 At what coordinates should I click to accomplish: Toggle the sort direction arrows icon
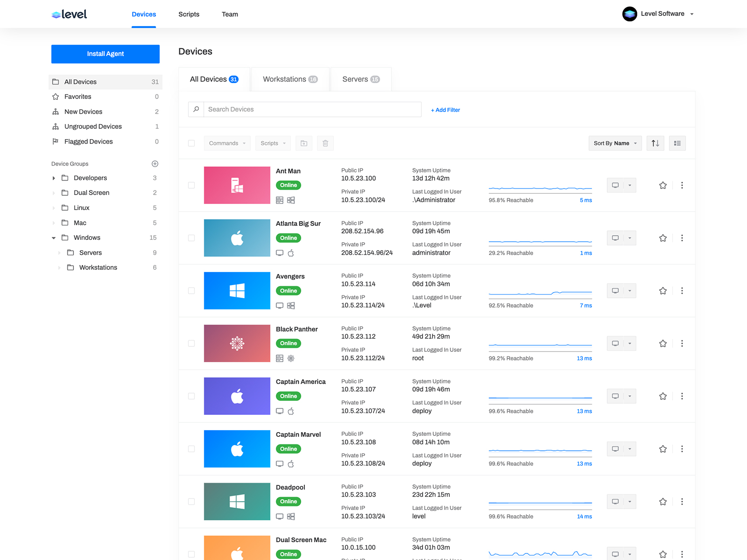pos(655,143)
